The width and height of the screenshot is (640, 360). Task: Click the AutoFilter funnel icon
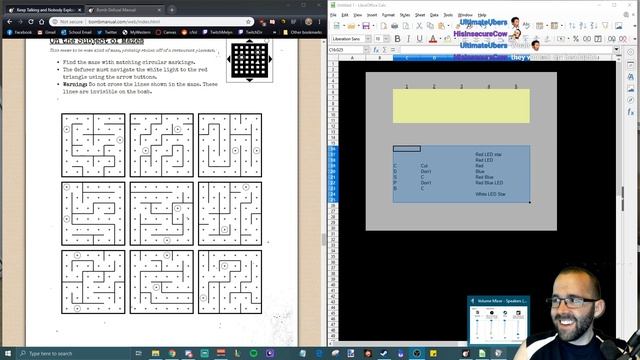coord(605,26)
